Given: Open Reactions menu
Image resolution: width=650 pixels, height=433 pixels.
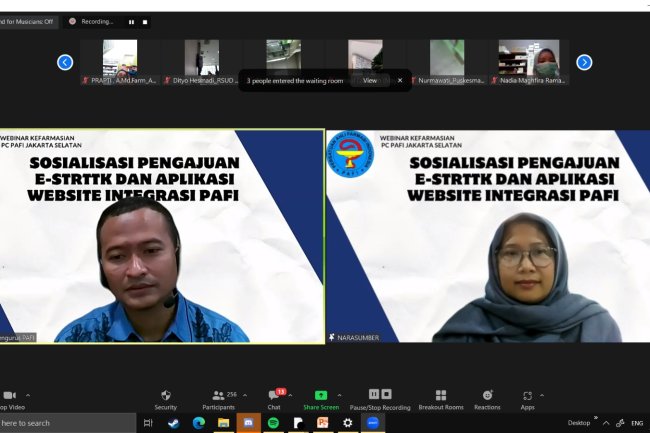Looking at the screenshot, I should (x=487, y=400).
